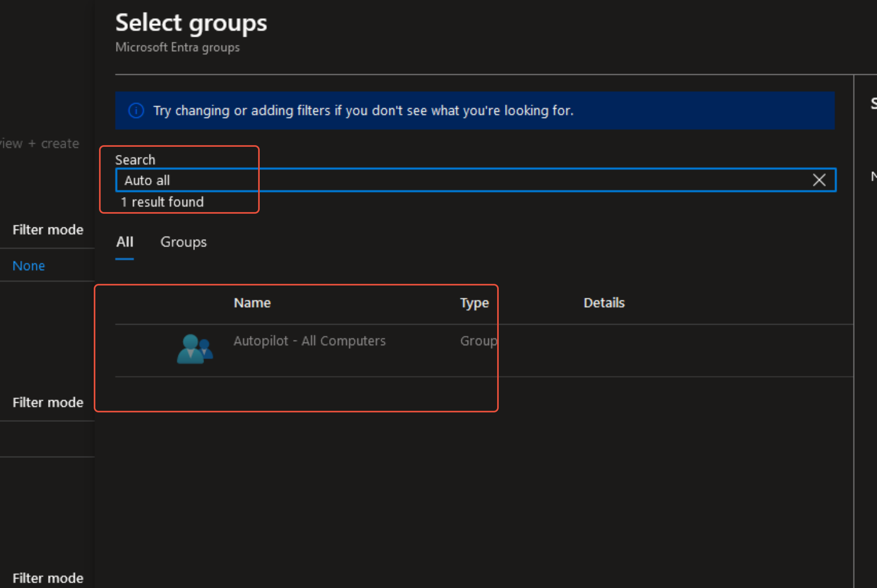Click the Select groups heading
Image resolution: width=877 pixels, height=588 pixels.
click(191, 23)
